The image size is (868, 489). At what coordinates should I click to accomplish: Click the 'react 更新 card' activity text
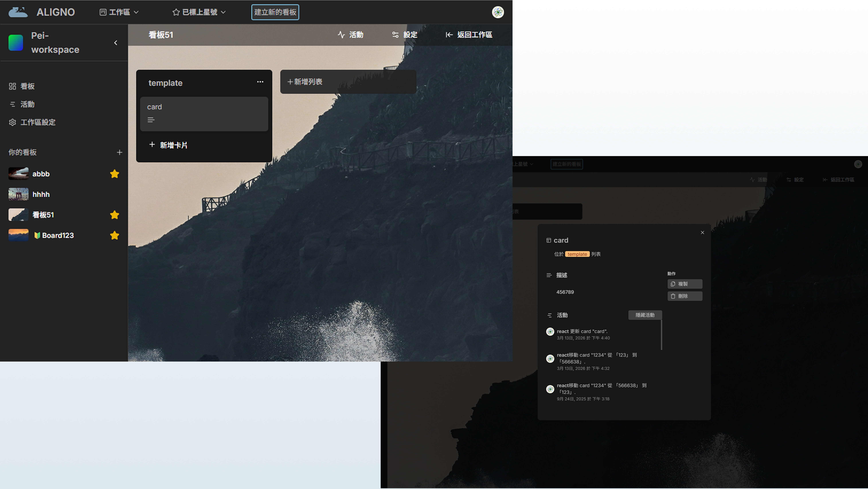[582, 331]
